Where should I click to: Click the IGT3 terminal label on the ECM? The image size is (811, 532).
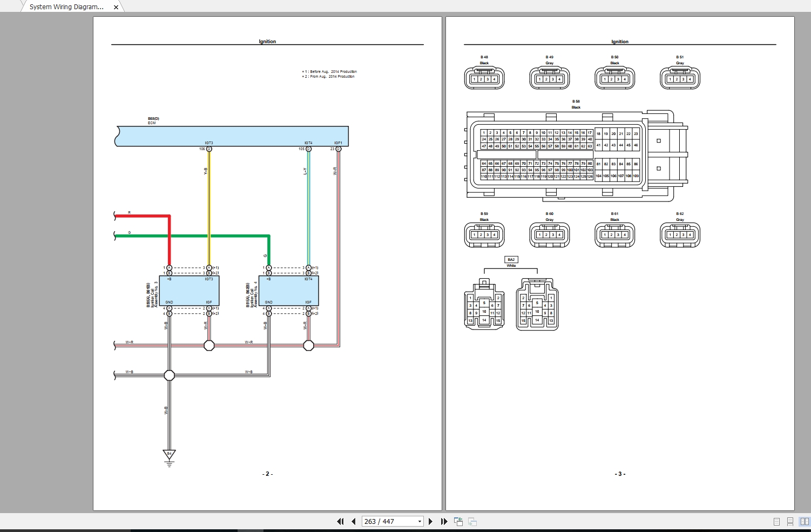pos(209,143)
